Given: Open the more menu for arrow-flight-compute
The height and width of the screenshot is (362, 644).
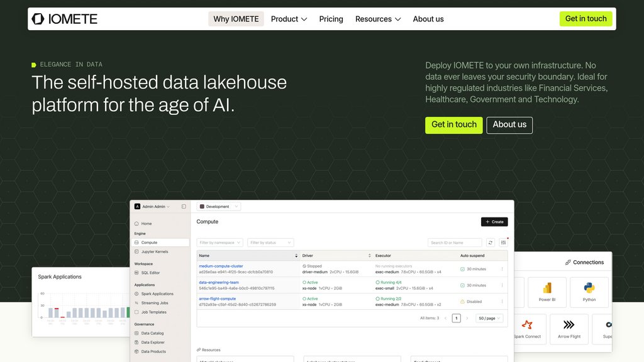Looking at the screenshot, I should coord(502,302).
